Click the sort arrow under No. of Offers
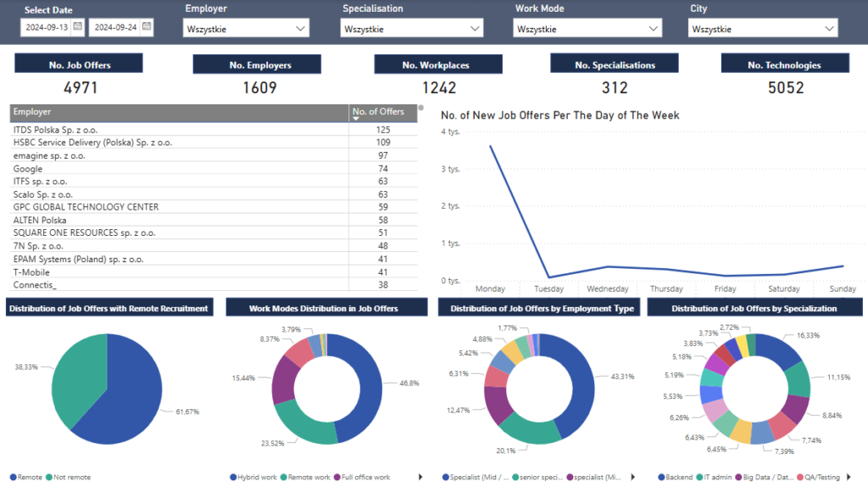The image size is (868, 487). [355, 120]
